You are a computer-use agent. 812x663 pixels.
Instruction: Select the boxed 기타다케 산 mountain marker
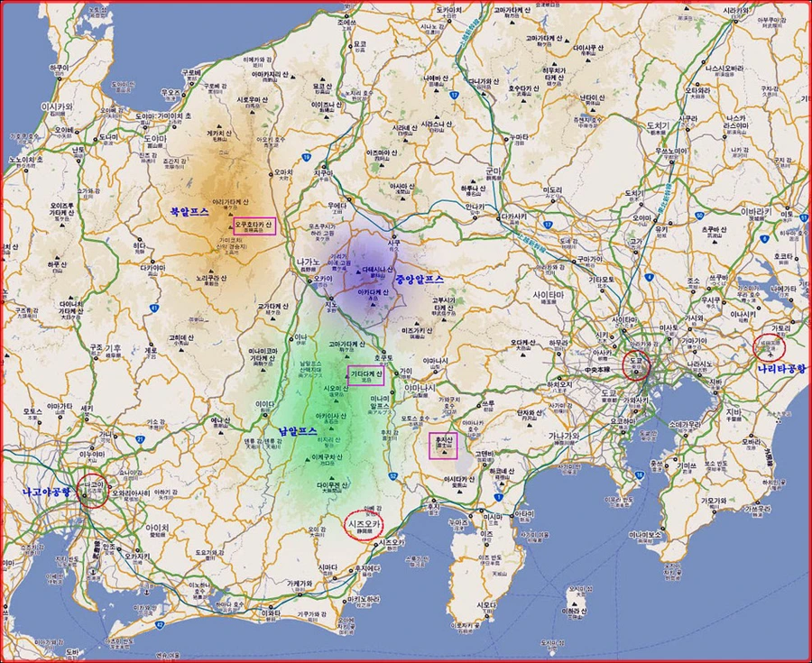pyautogui.click(x=366, y=375)
